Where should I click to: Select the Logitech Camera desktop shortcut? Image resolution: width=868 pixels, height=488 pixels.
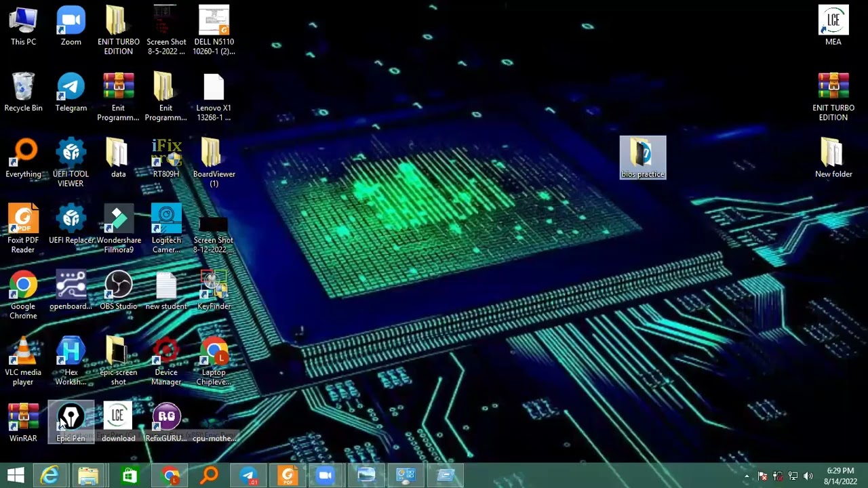click(x=166, y=229)
